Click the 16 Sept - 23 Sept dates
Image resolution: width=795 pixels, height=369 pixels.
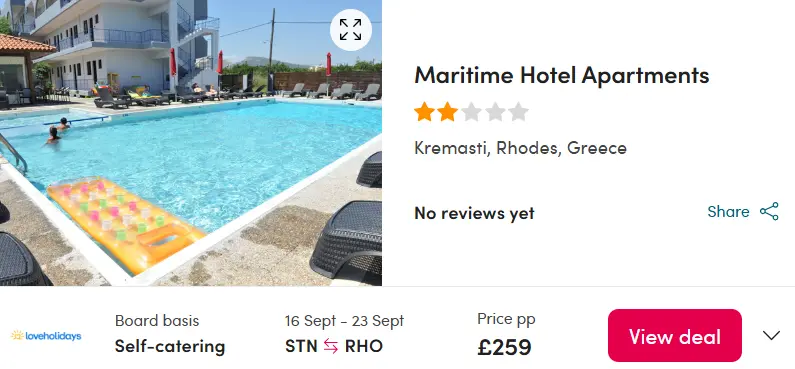(344, 321)
